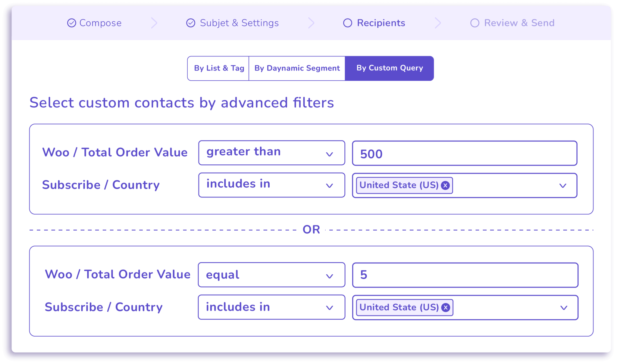Click the Review & Send step label
The width and height of the screenshot is (617, 364).
pos(519,23)
